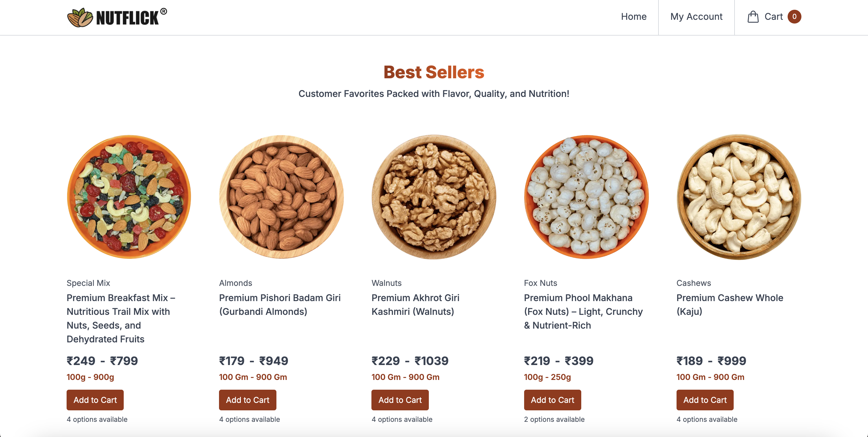The image size is (868, 437).
Task: Open the trail mix bowl image
Action: (129, 197)
